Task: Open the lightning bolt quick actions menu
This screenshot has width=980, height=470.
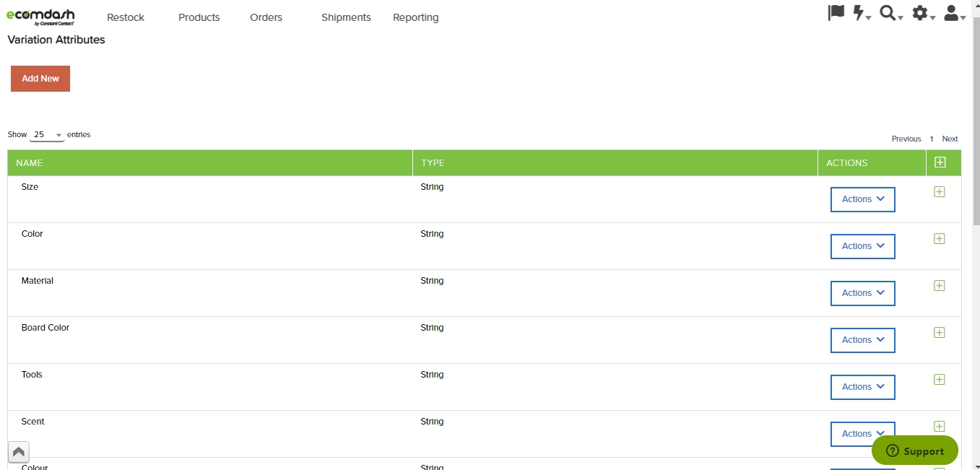Action: (861, 13)
